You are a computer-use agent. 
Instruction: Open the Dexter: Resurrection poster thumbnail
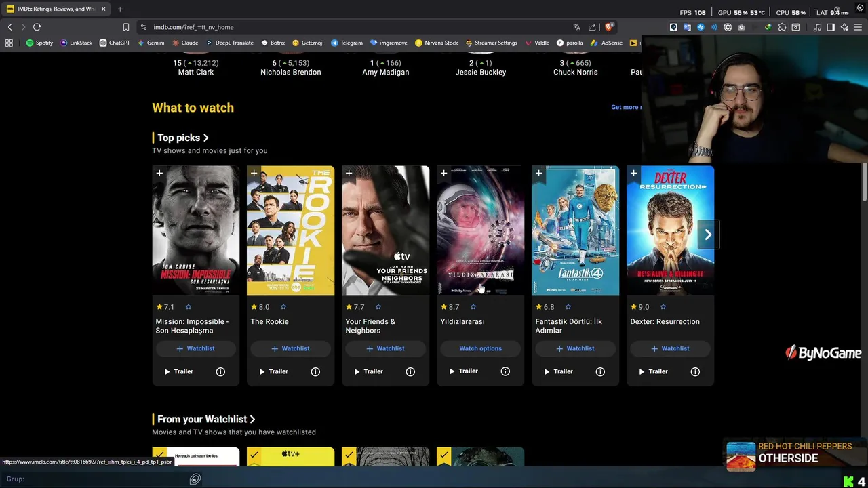click(x=670, y=230)
